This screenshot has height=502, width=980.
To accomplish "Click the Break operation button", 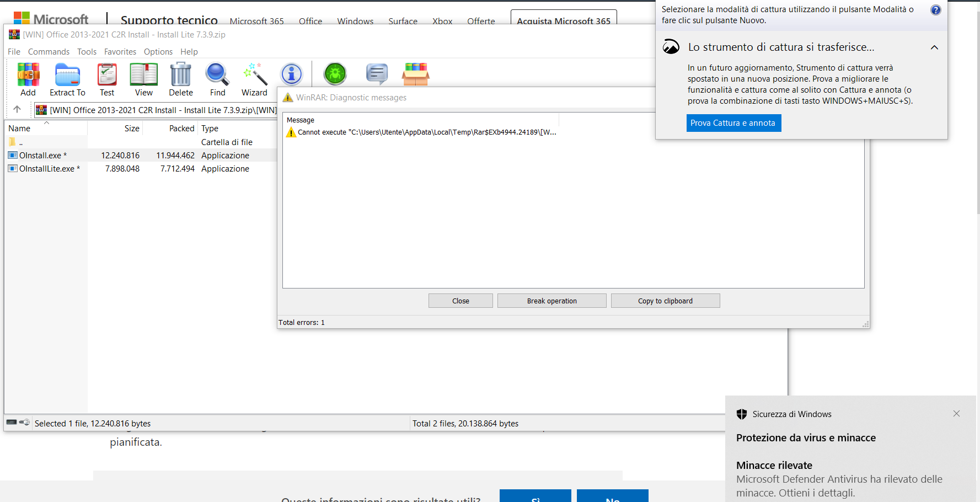I will point(551,301).
